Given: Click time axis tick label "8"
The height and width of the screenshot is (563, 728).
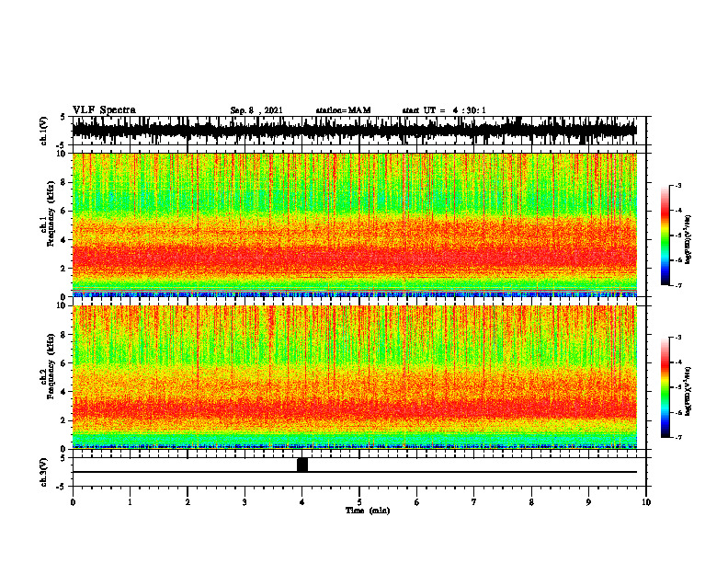Looking at the screenshot, I should [x=531, y=502].
